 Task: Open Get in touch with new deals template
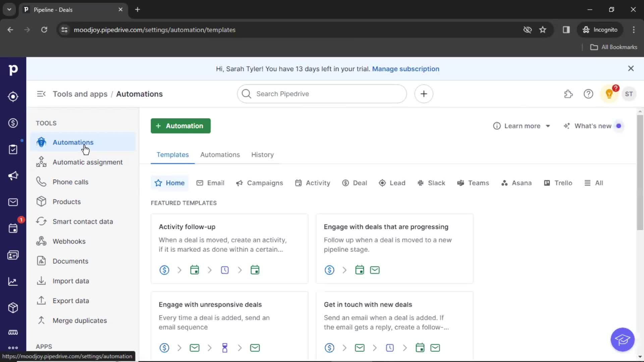(x=394, y=326)
